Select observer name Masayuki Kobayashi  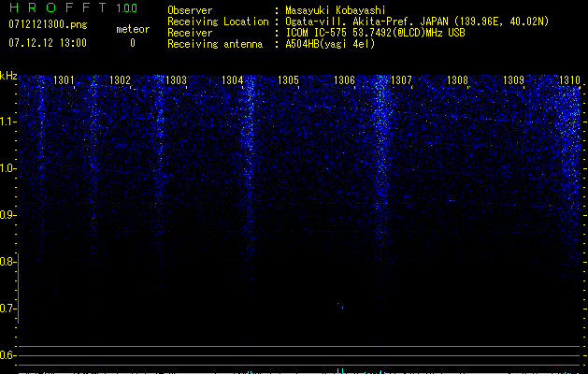pyautogui.click(x=336, y=10)
